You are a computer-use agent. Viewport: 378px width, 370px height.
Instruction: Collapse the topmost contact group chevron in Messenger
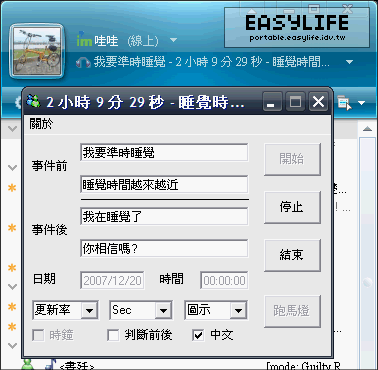click(12, 129)
